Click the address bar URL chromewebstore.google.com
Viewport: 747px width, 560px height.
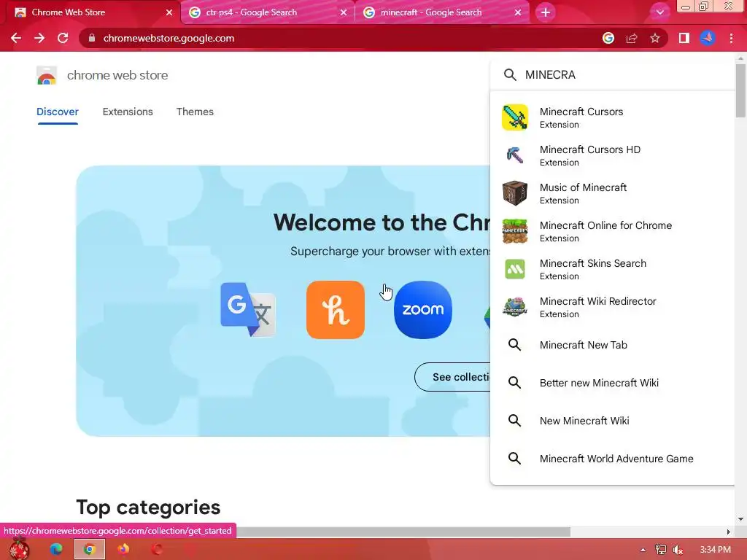pos(169,38)
